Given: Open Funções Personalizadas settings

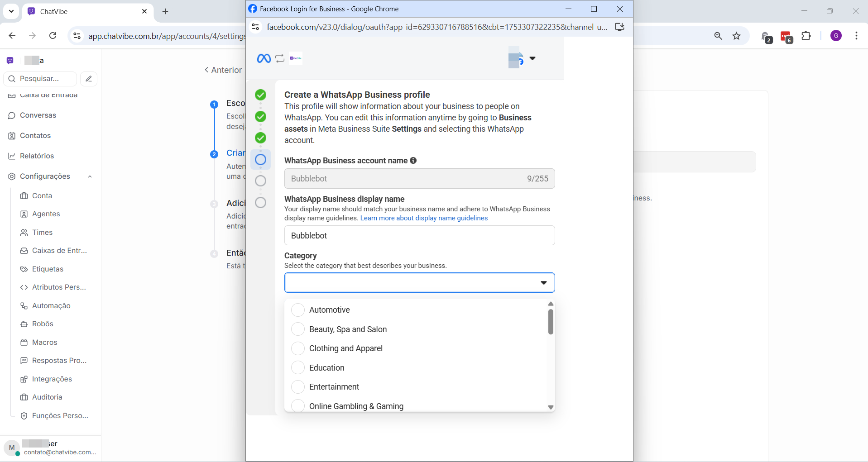Looking at the screenshot, I should (60, 416).
